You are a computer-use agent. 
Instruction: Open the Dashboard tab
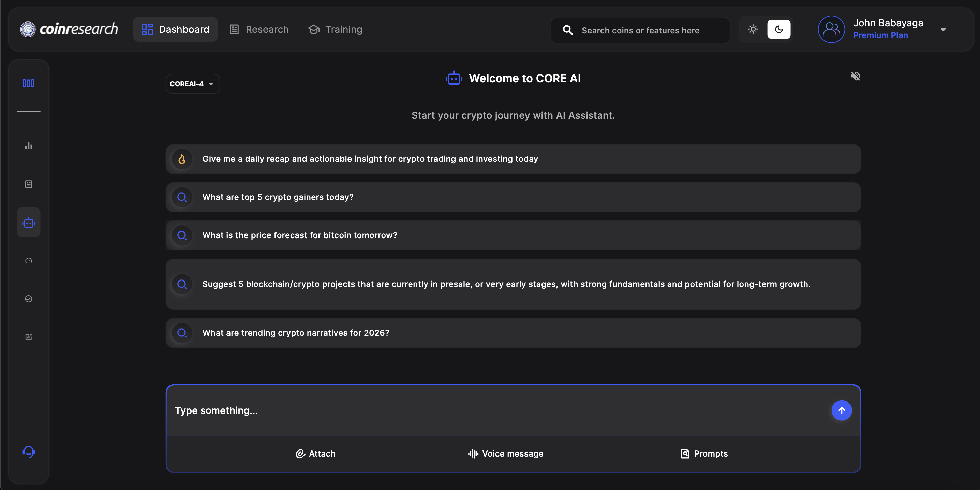(x=175, y=29)
